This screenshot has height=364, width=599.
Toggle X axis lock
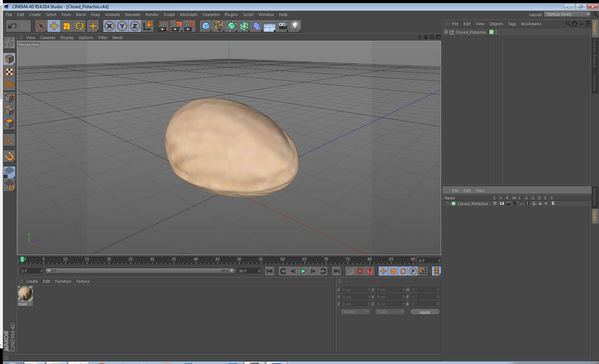[109, 26]
